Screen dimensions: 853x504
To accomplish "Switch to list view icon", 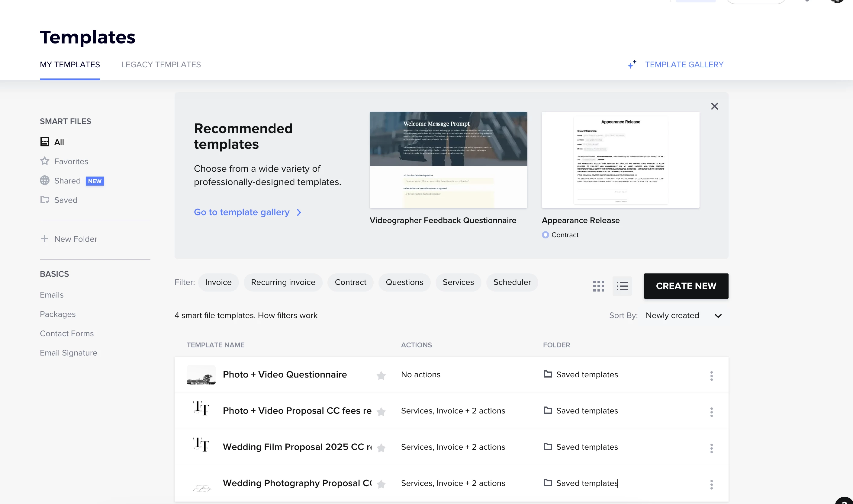I will click(622, 286).
